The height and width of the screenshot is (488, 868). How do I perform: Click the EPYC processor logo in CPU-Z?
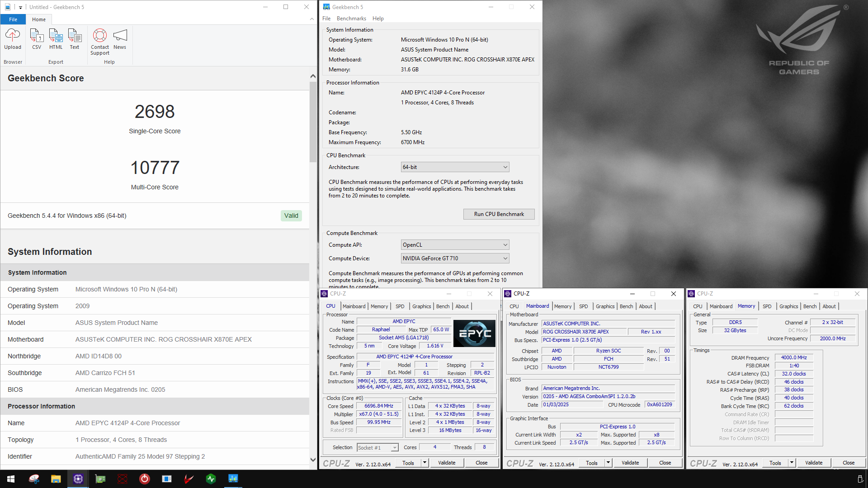coord(474,333)
